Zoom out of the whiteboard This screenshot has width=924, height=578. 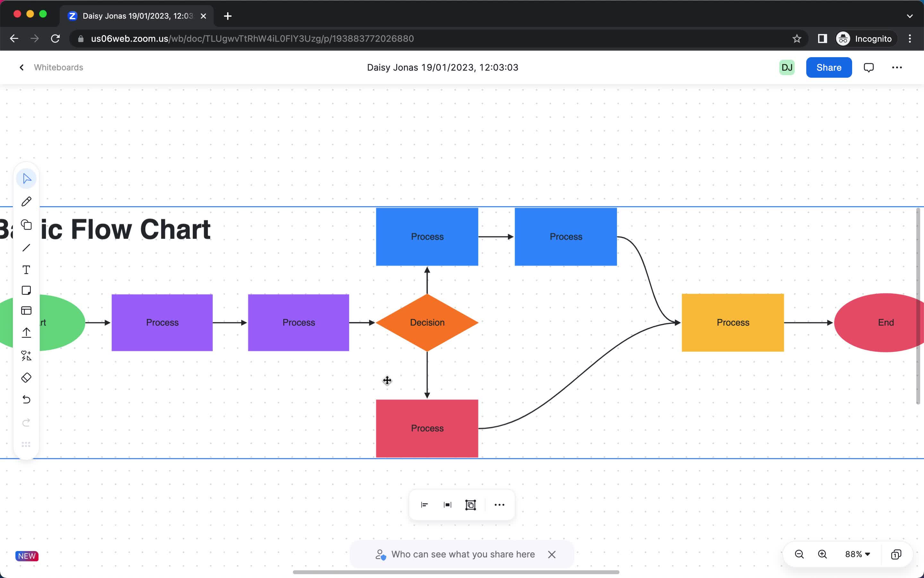coord(799,554)
